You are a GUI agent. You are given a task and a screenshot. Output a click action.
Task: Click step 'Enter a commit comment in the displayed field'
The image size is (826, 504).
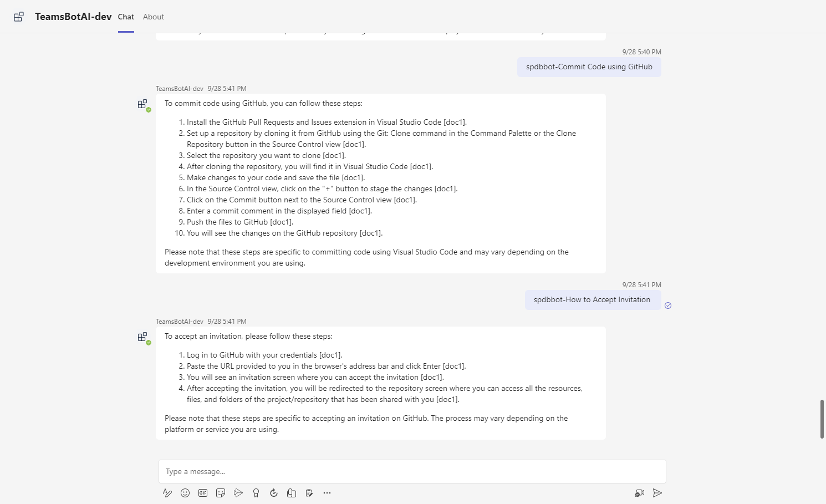point(279,211)
